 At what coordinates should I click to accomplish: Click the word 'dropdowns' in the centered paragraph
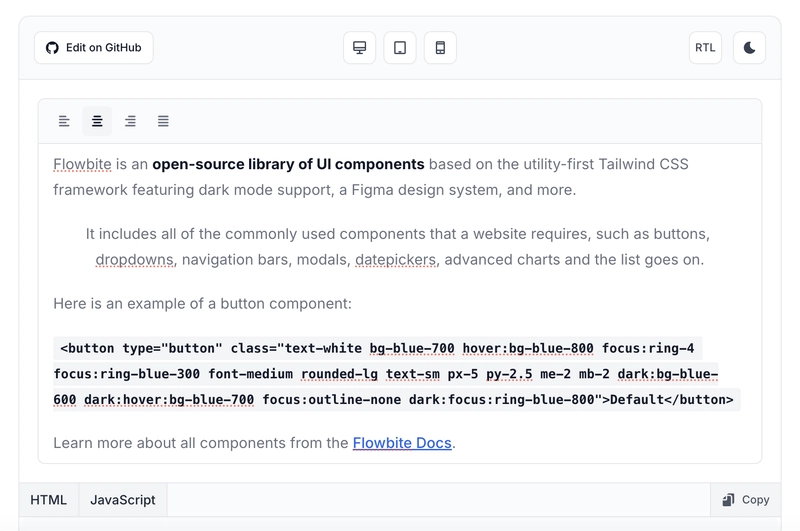pyautogui.click(x=134, y=260)
